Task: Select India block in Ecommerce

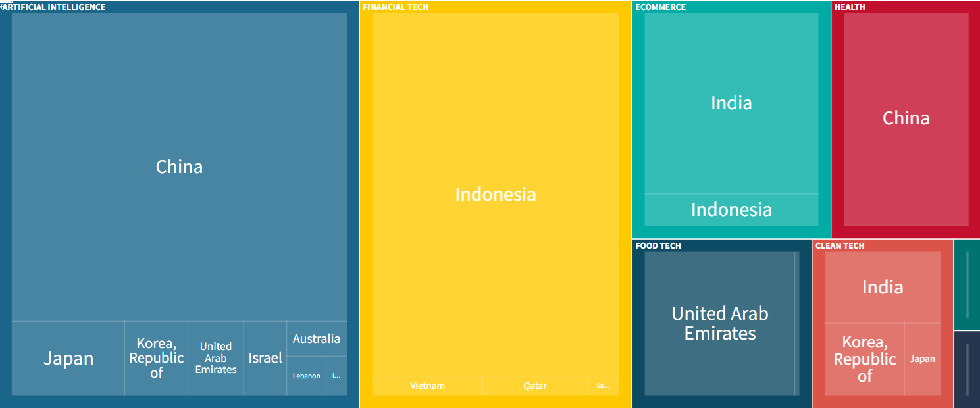Action: 731,103
